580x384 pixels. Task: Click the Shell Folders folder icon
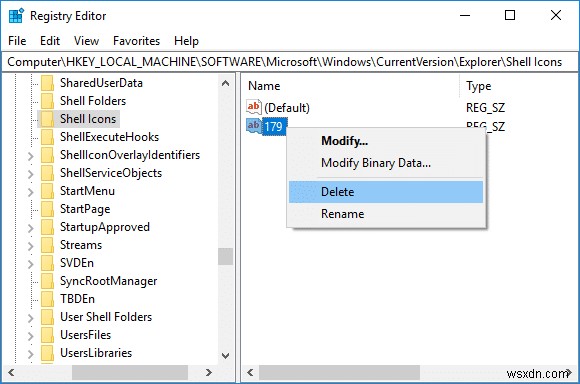pos(48,101)
